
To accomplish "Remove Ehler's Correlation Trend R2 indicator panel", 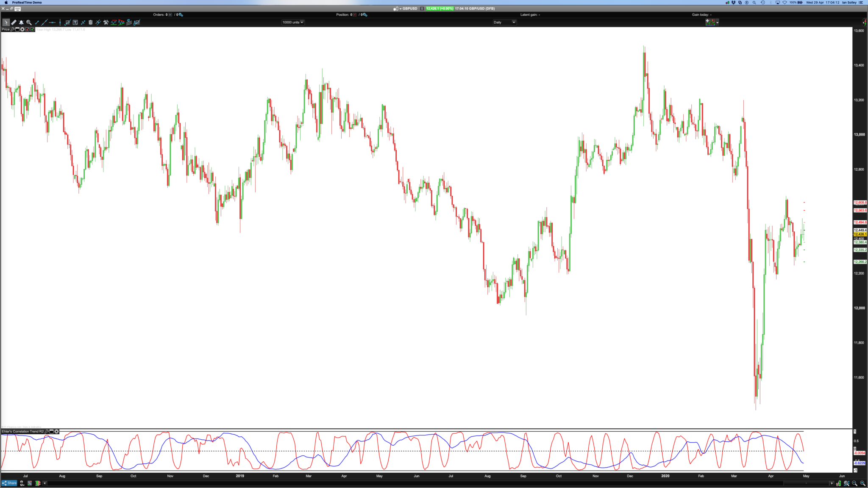I will tap(56, 431).
